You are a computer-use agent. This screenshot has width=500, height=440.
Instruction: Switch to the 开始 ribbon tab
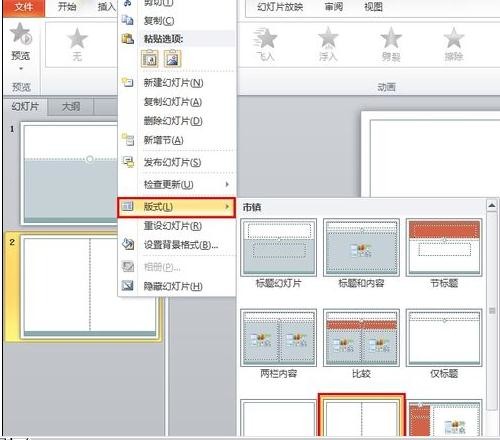pyautogui.click(x=67, y=7)
